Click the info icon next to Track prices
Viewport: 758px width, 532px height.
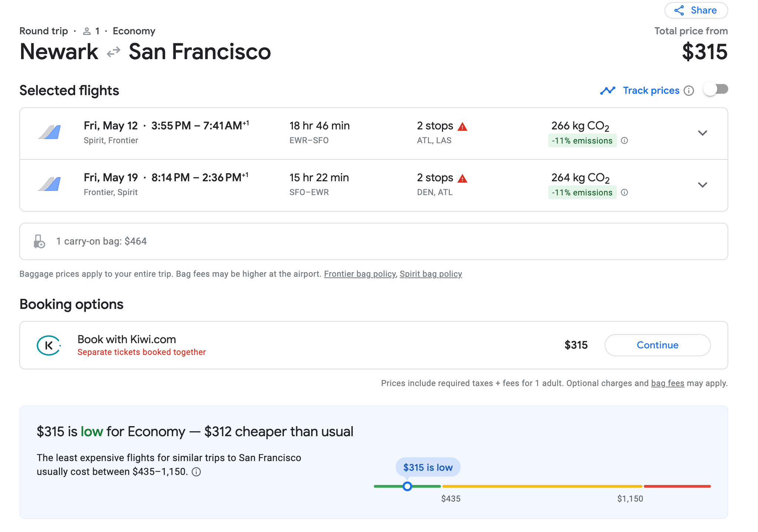click(689, 91)
